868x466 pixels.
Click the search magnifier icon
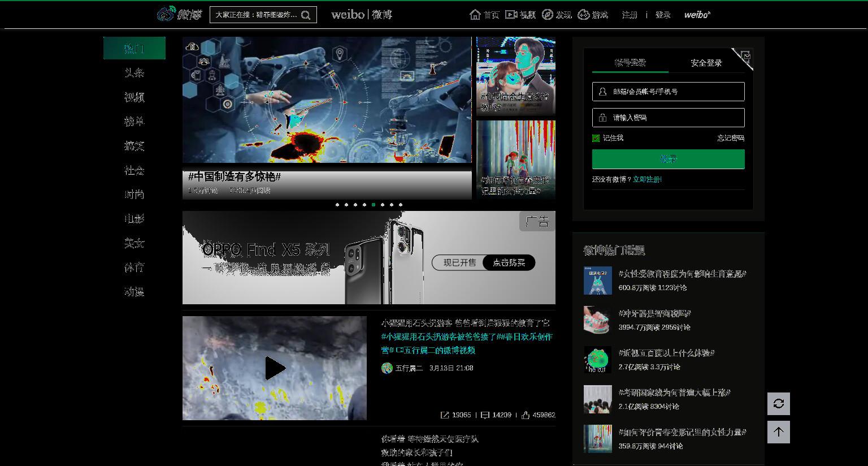[306, 15]
